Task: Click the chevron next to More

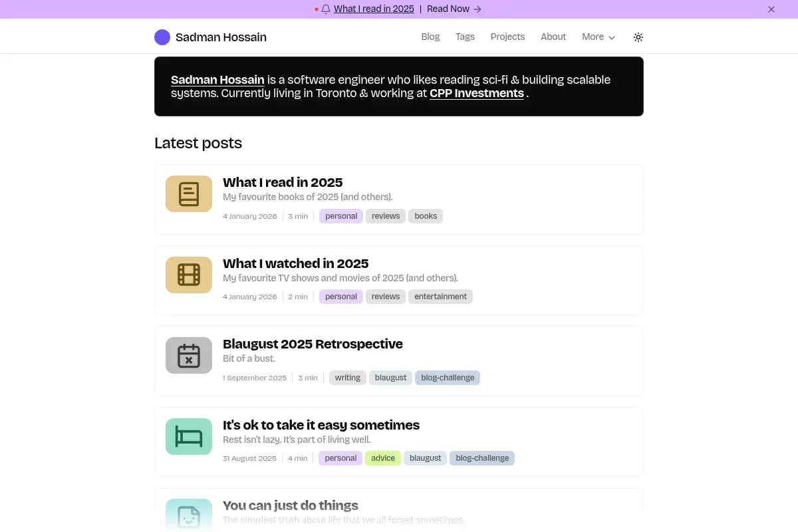Action: tap(612, 38)
